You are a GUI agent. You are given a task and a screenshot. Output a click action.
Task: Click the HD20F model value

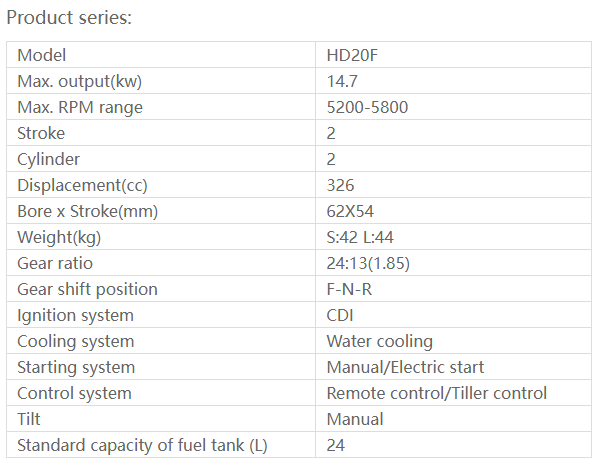click(352, 55)
